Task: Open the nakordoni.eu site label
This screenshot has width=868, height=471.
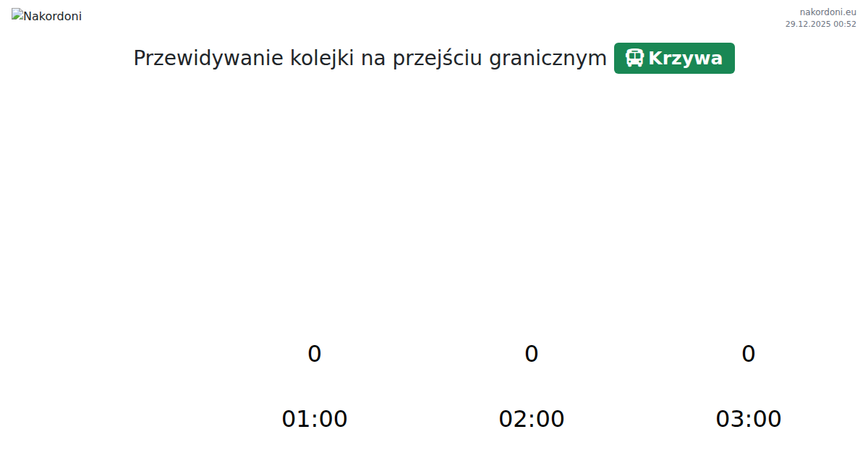Action: coord(827,12)
